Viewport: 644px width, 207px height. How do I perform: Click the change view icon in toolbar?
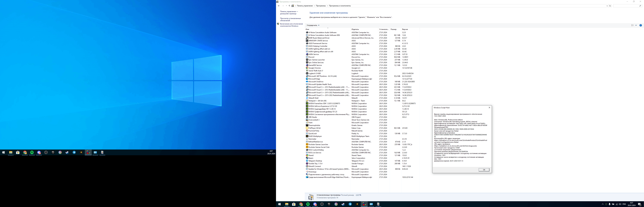(x=632, y=25)
